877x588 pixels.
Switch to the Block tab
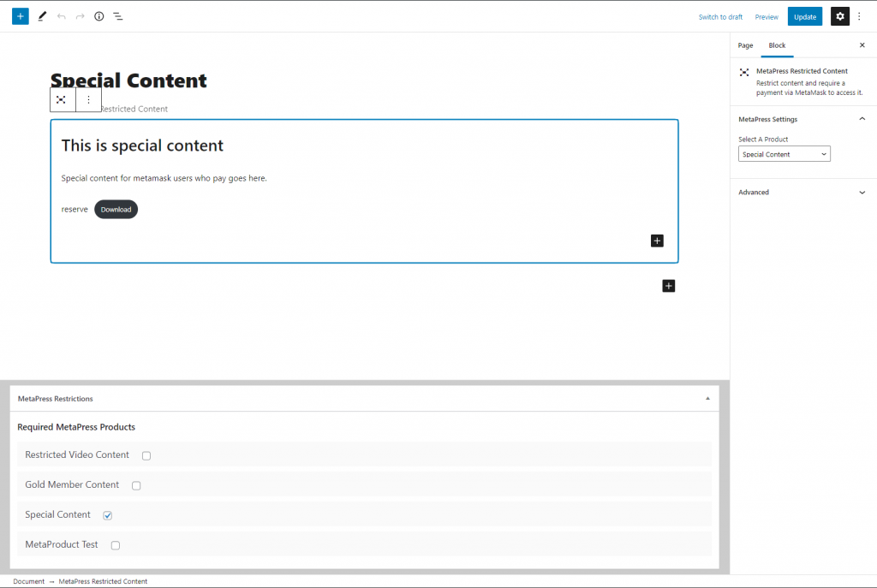coord(777,45)
